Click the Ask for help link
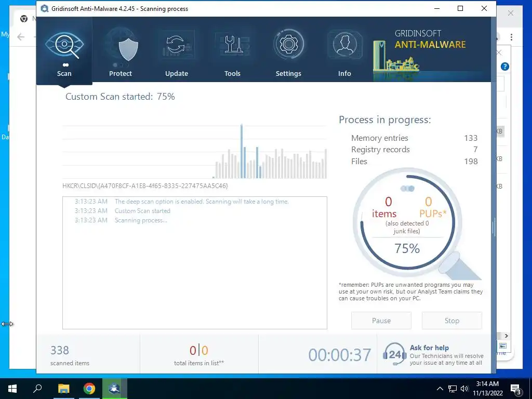The width and height of the screenshot is (532, 399). [x=429, y=348]
